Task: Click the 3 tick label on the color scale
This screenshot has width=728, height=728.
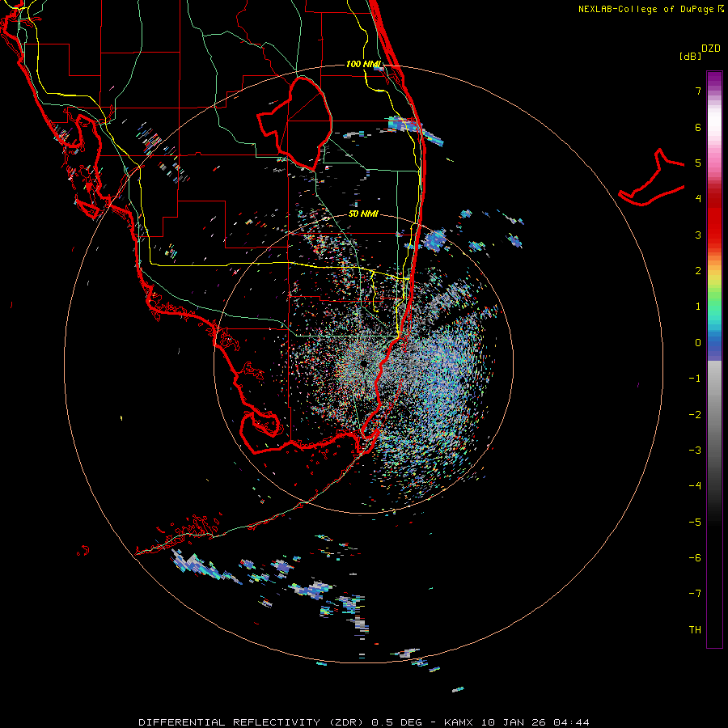Action: click(x=698, y=235)
